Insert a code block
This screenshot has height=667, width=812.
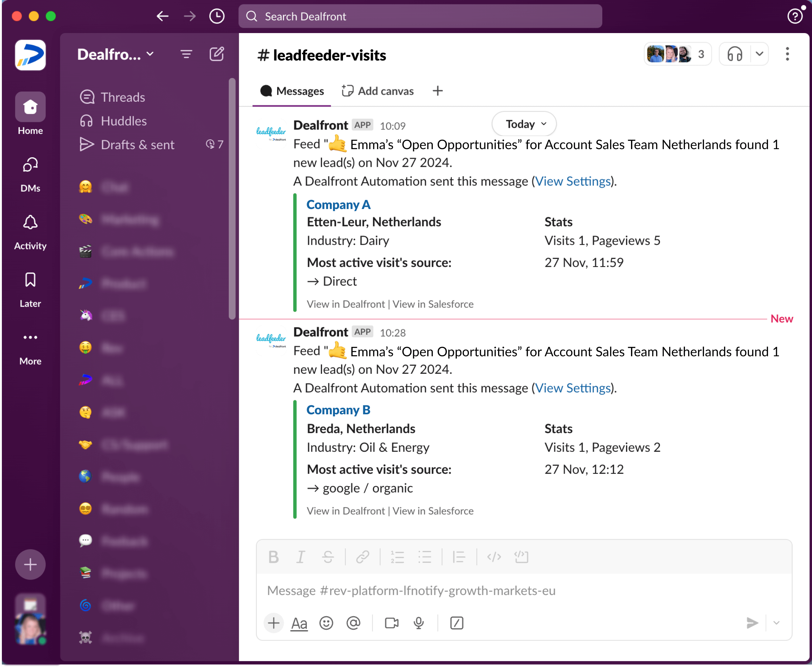click(x=521, y=557)
